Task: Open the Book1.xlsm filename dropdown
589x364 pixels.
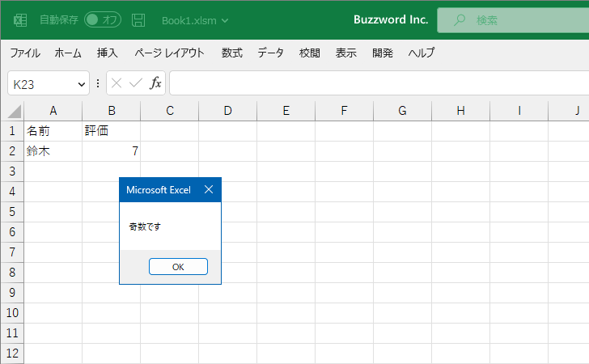Action: pyautogui.click(x=225, y=21)
